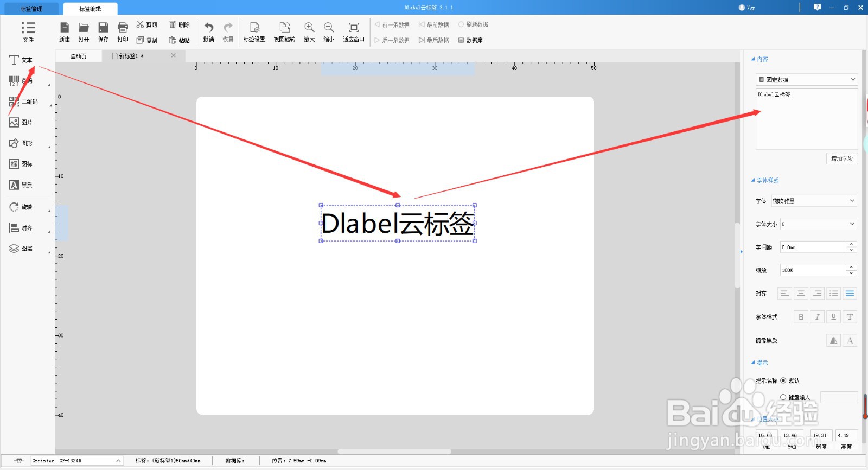Viewport: 868px width, 470px height.
Task: Fit to window with 适应窗口
Action: click(x=354, y=32)
